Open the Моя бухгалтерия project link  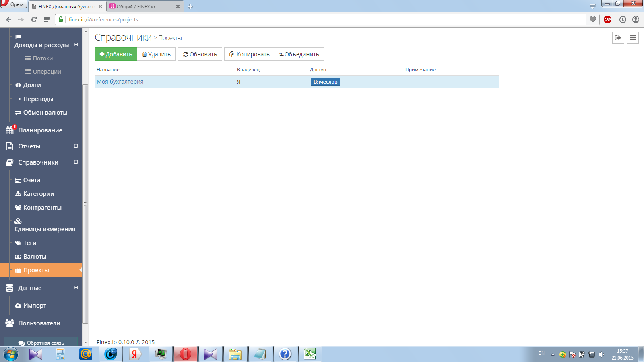coord(120,82)
